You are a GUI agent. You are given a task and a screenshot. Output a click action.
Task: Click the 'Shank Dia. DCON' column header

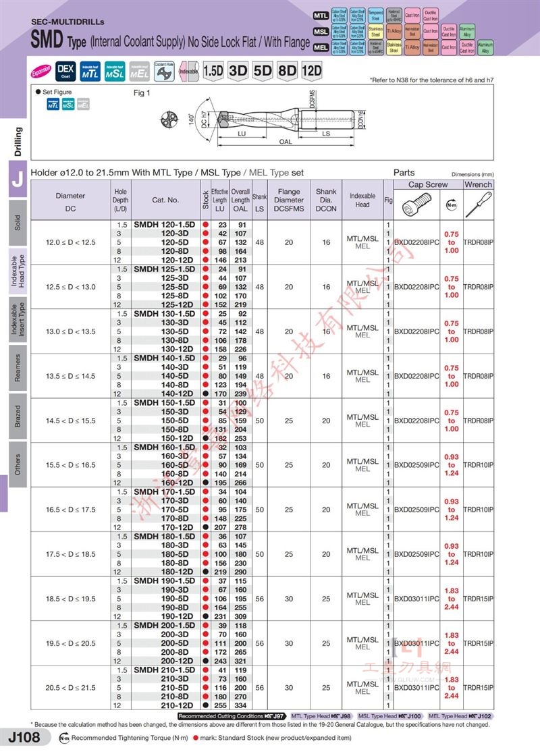click(327, 200)
